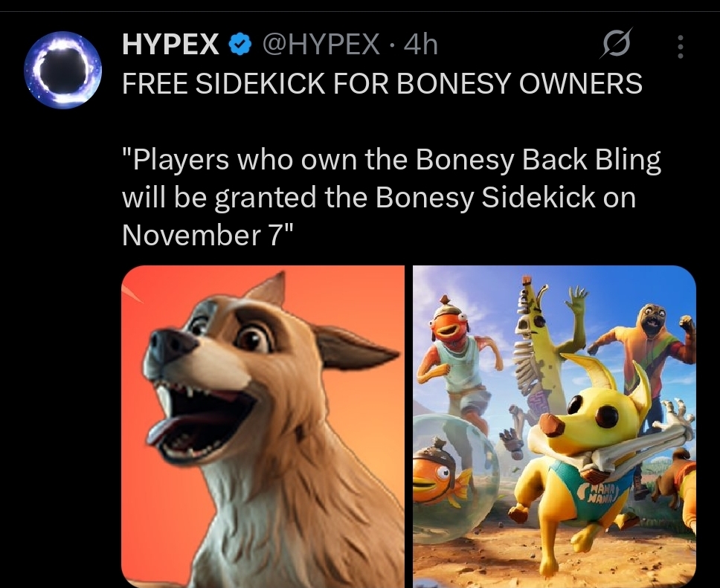Select the FREE SIDEKICK FOR BONESY OWNERS headline

tap(382, 83)
